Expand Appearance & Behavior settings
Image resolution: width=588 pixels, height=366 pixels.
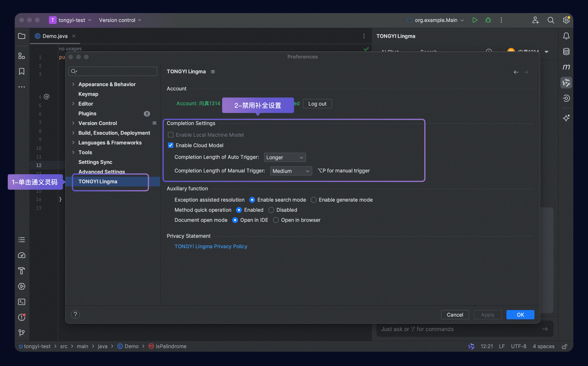click(73, 84)
